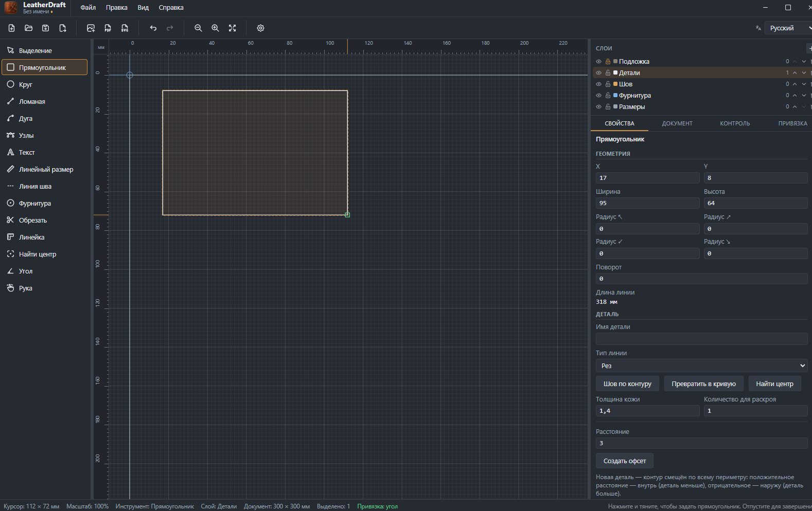812x511 pixels.
Task: Zoom out of the canvas
Action: pyautogui.click(x=198, y=28)
